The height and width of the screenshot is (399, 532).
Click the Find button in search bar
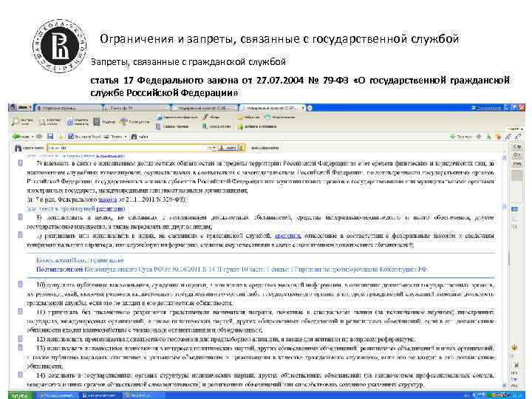point(228,148)
